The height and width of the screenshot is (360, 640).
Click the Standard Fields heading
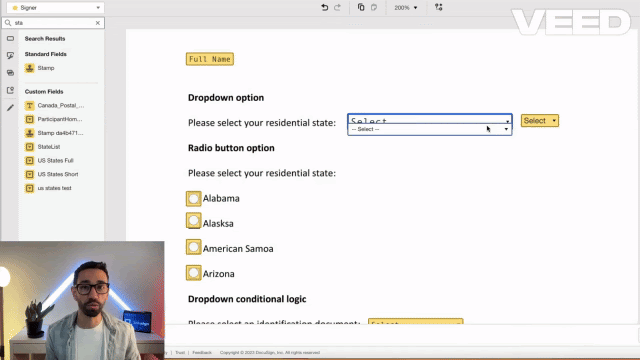(45, 54)
